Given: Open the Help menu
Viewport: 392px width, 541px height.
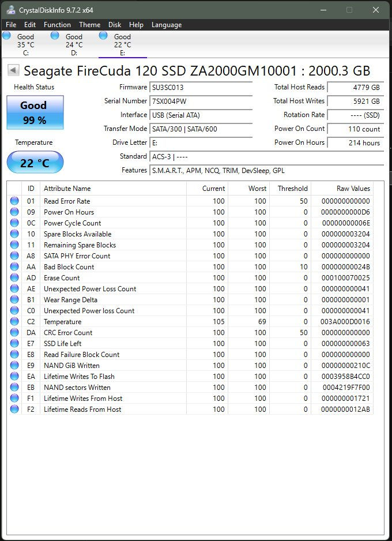Looking at the screenshot, I should (x=136, y=25).
